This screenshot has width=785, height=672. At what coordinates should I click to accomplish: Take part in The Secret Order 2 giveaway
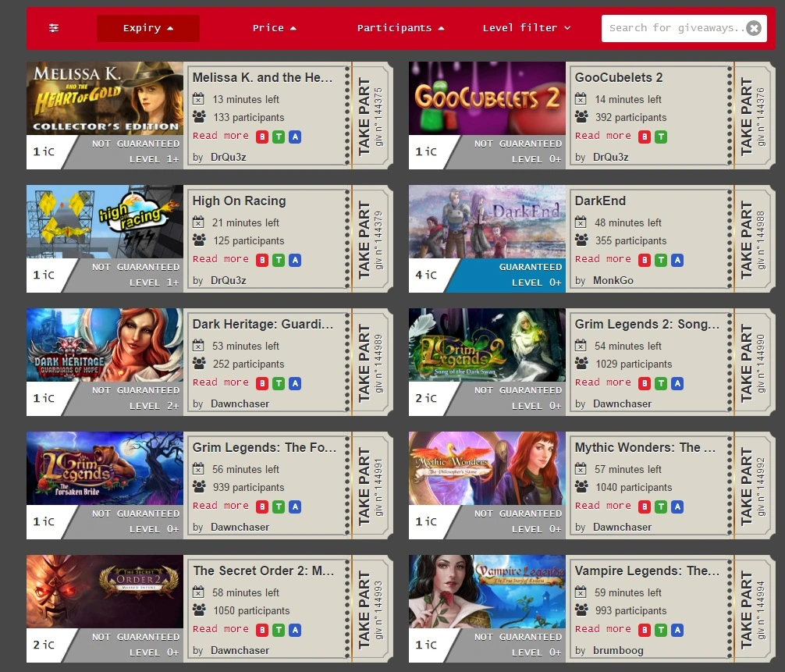tap(364, 609)
